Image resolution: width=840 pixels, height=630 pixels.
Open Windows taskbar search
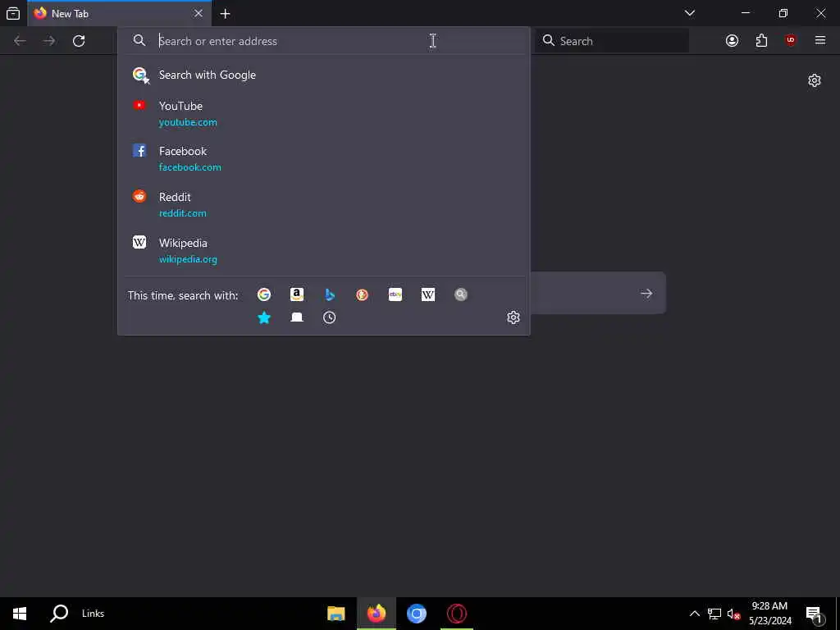point(59,614)
